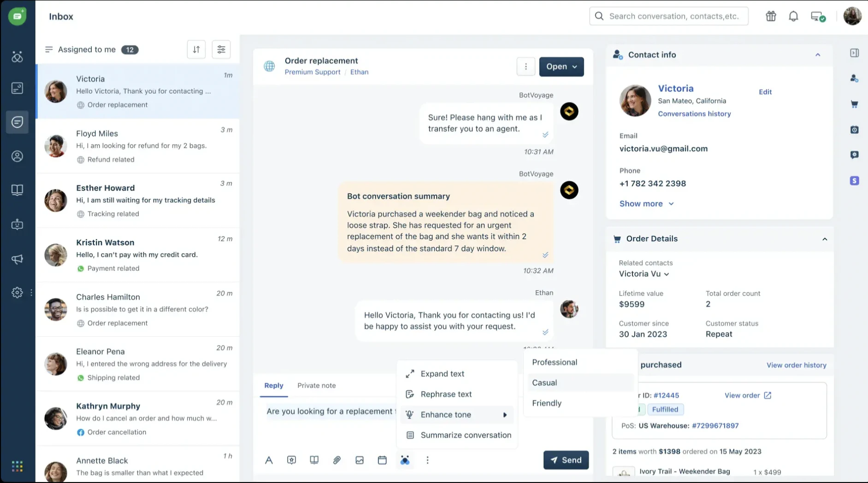The width and height of the screenshot is (868, 483).
Task: Send the reply message
Action: [566, 460]
